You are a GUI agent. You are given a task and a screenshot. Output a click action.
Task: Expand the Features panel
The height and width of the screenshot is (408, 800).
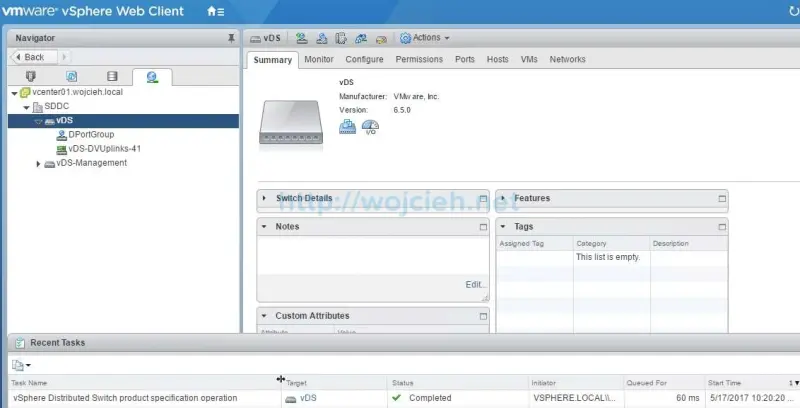click(503, 198)
